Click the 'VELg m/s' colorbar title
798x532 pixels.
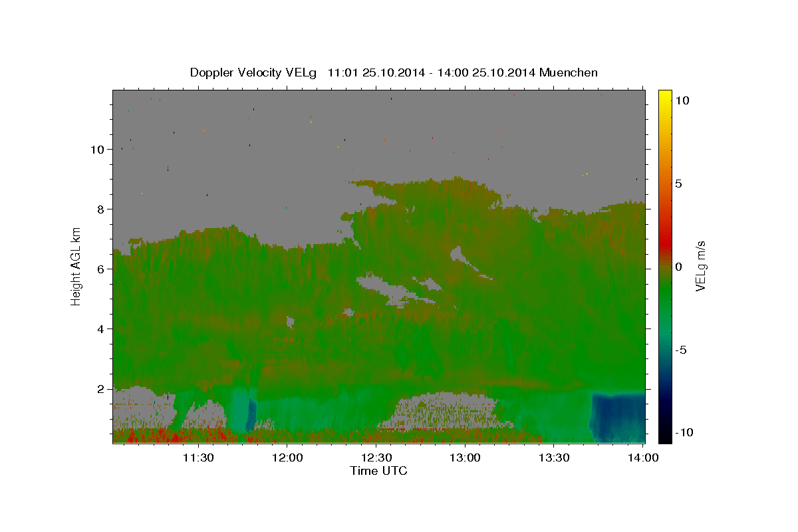[x=700, y=266]
